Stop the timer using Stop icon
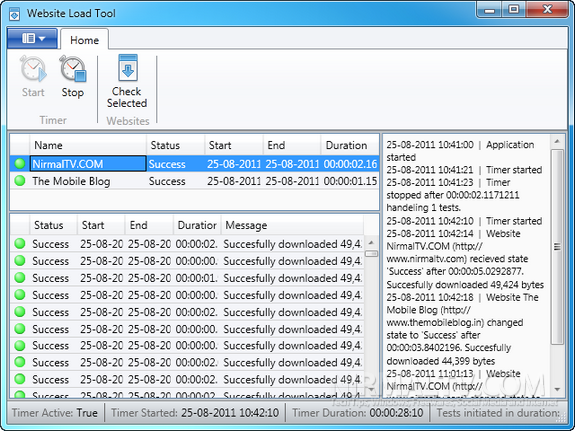Screen dimensions: 575x431 [x=73, y=76]
